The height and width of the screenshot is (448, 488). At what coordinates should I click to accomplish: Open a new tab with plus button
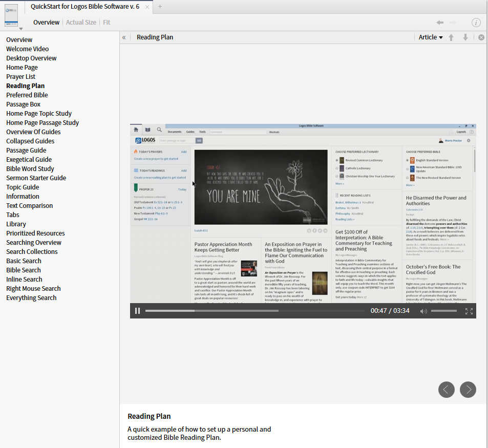160,7
